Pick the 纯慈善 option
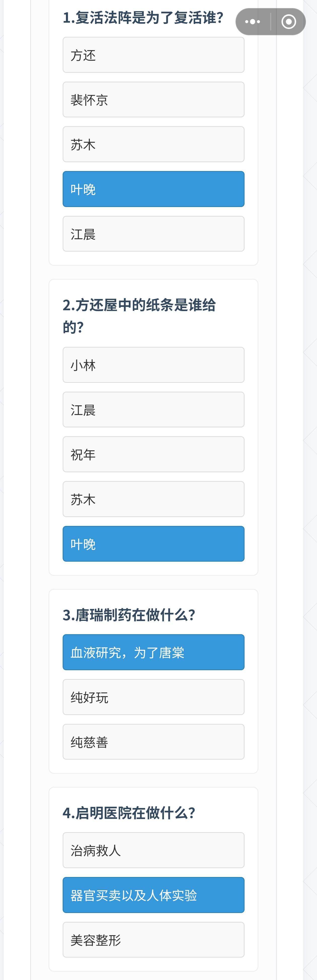The image size is (317, 980). click(153, 741)
